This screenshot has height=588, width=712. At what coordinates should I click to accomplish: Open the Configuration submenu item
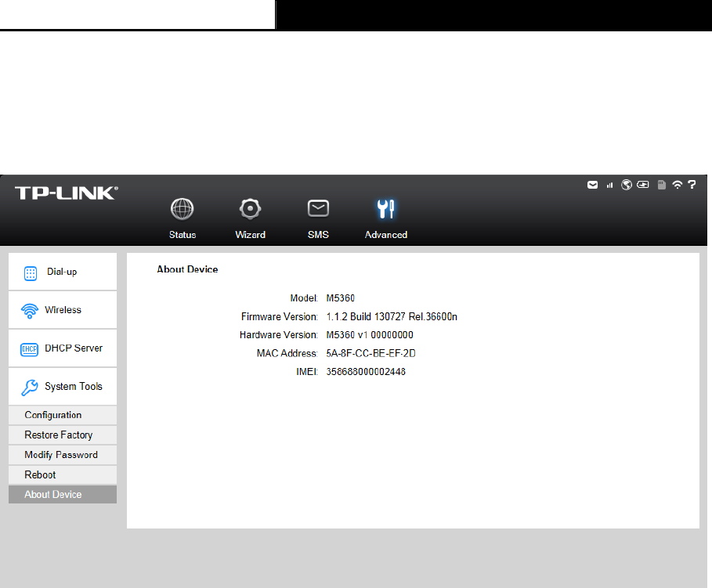tap(63, 415)
